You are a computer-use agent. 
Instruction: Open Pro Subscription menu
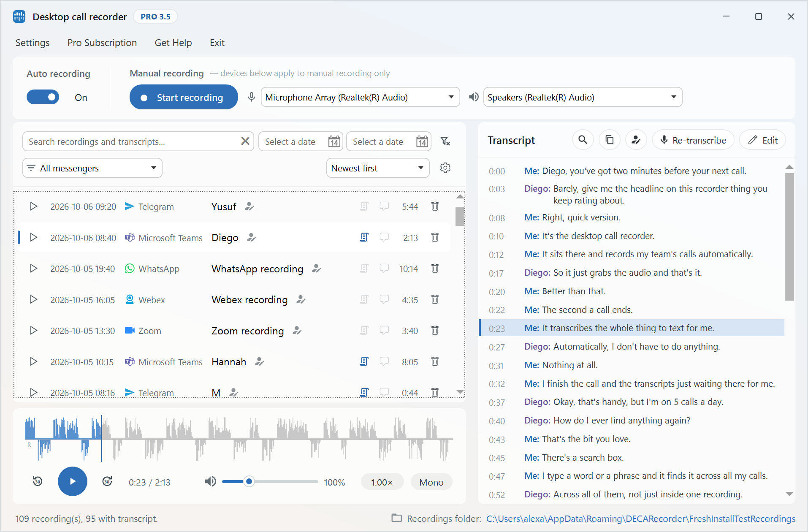click(x=102, y=43)
